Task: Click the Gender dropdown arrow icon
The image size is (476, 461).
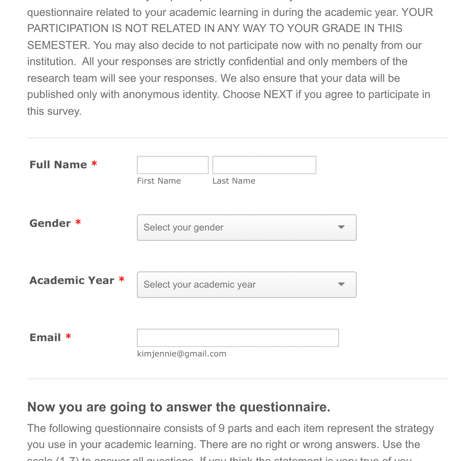Action: 341,227
